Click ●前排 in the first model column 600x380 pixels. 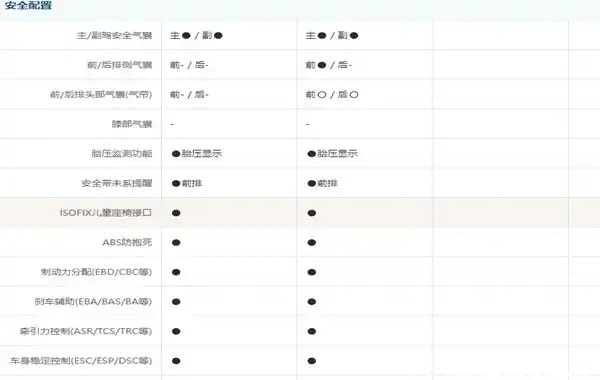[x=187, y=183]
